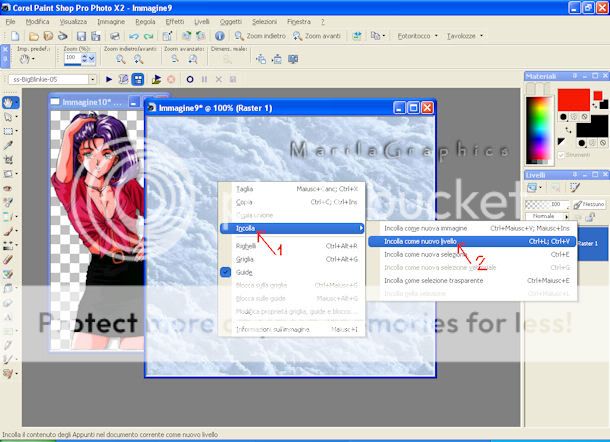Click new layer icon in Livelli panel
The image size is (610, 442).
pos(532,188)
